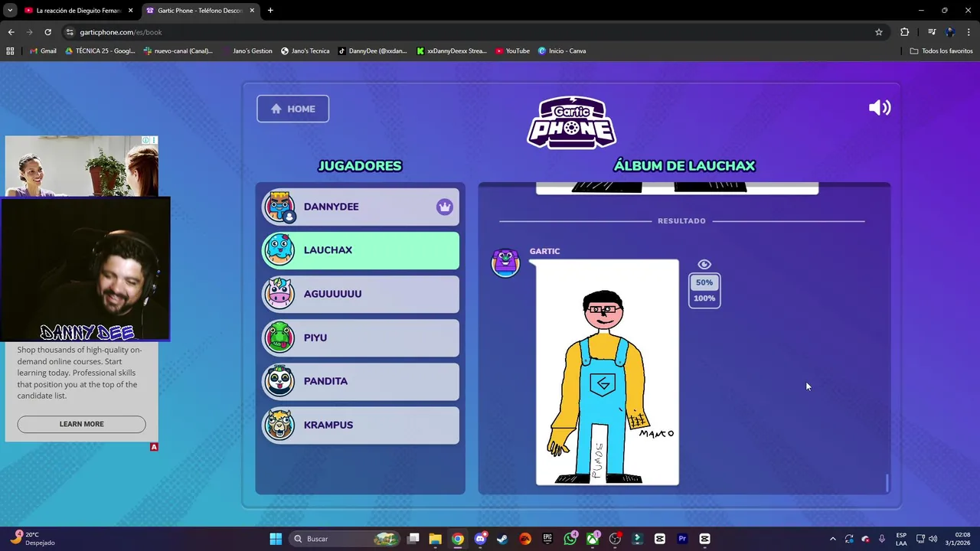Viewport: 980px width, 551px height.
Task: Open the 'Inicio - Canva' bookmark
Action: 561,51
